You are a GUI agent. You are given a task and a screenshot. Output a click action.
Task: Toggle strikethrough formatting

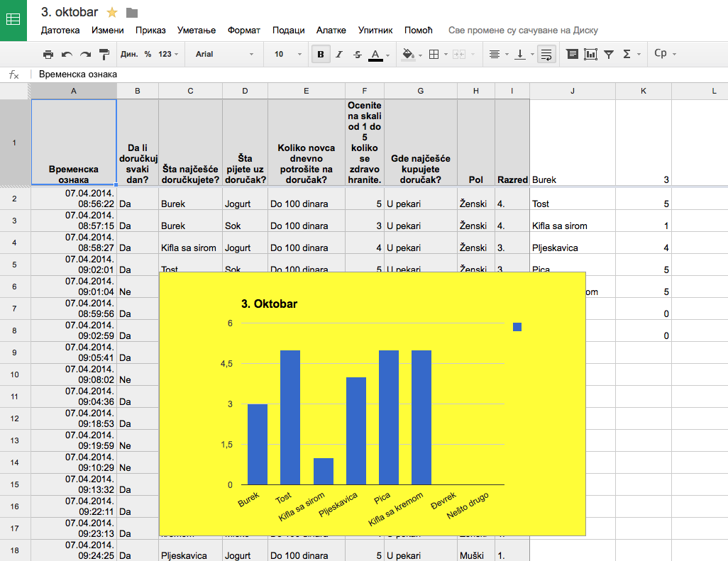pyautogui.click(x=358, y=55)
